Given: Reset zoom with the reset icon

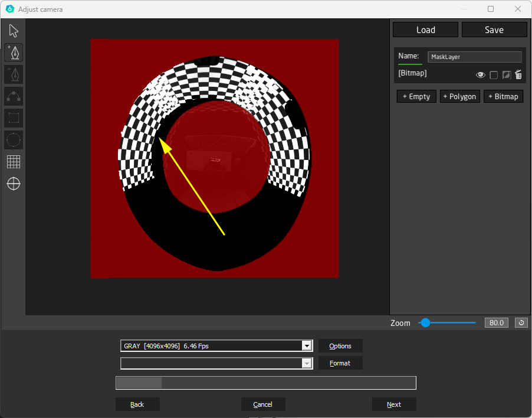Looking at the screenshot, I should tap(521, 322).
